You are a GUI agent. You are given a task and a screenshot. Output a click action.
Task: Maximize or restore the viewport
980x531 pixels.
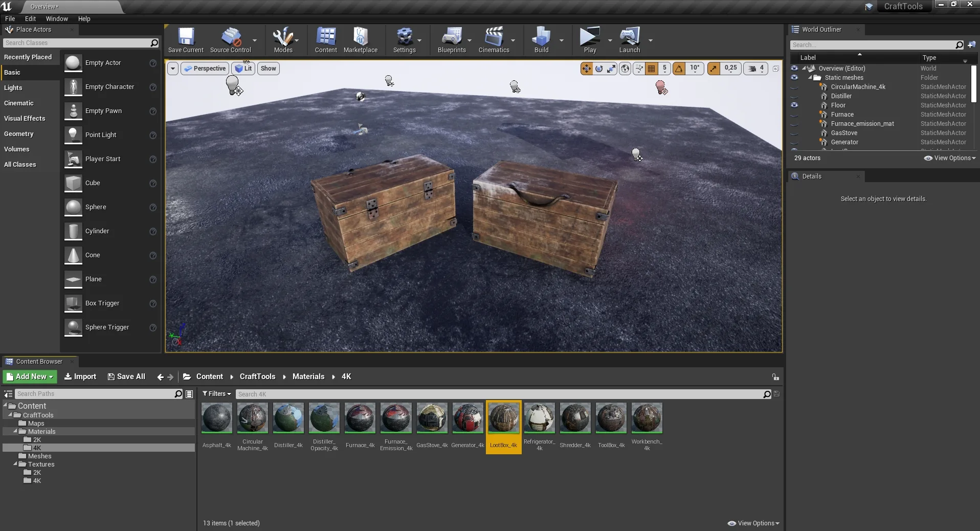[776, 69]
